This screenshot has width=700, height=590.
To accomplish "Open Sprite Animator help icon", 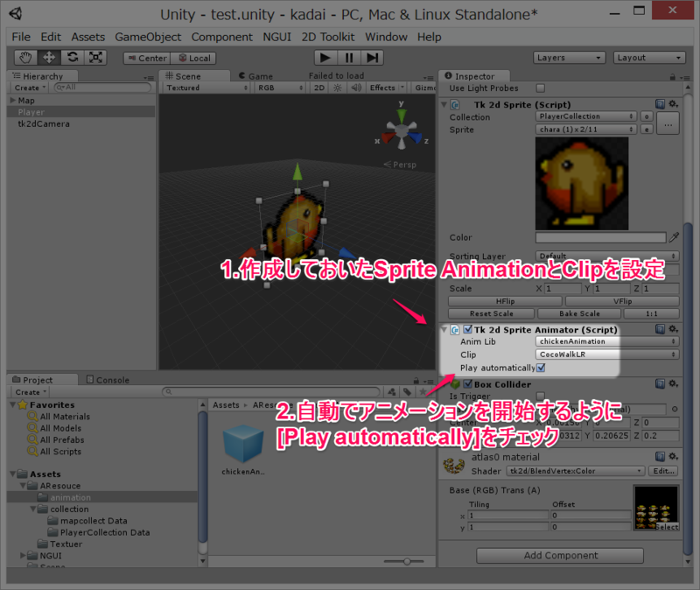I will click(x=661, y=329).
